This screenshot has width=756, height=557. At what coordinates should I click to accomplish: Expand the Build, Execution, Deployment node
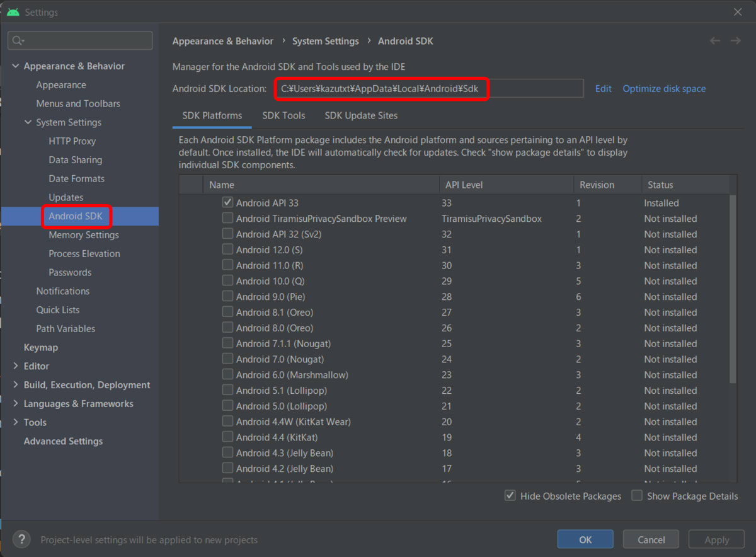coord(16,385)
